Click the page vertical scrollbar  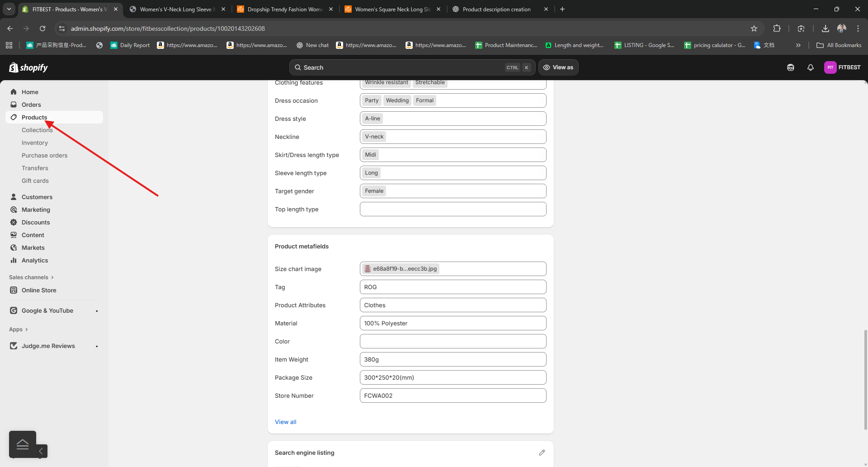point(865,379)
